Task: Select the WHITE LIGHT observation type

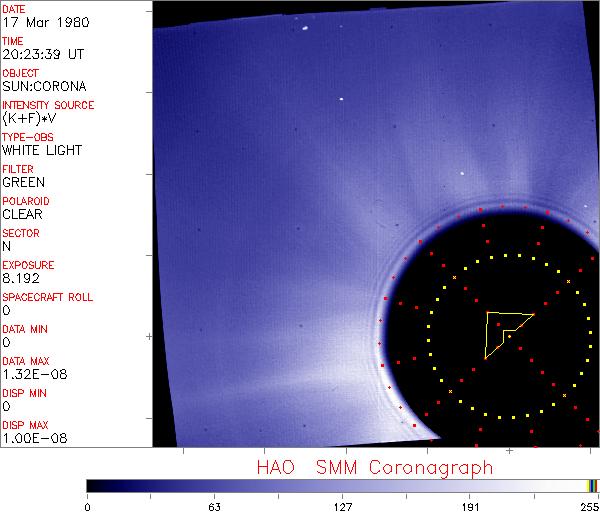Action: pos(42,150)
